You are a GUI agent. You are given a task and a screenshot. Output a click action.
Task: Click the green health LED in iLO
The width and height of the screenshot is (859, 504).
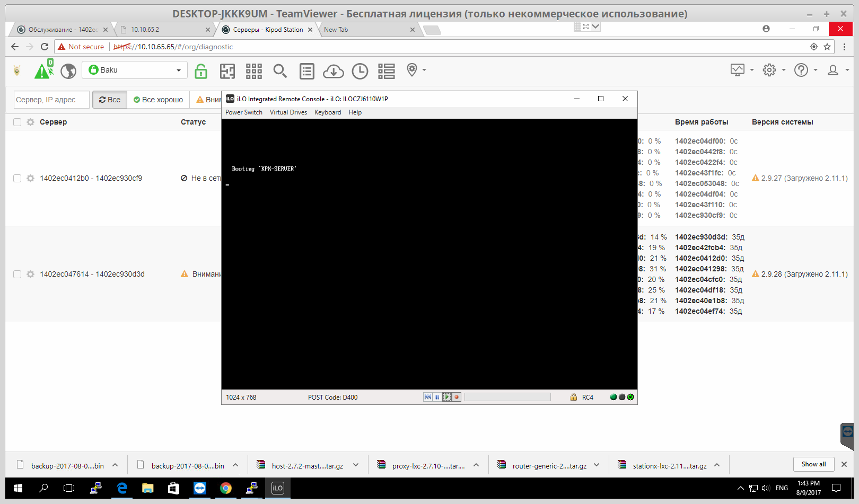pyautogui.click(x=613, y=397)
